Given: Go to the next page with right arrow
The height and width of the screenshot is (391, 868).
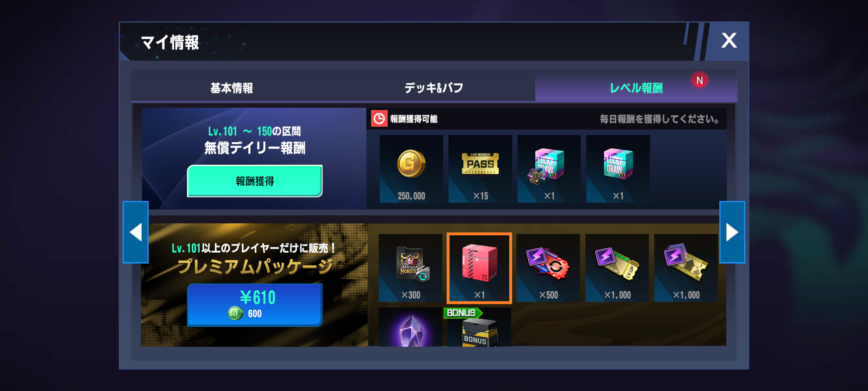Looking at the screenshot, I should (x=732, y=232).
